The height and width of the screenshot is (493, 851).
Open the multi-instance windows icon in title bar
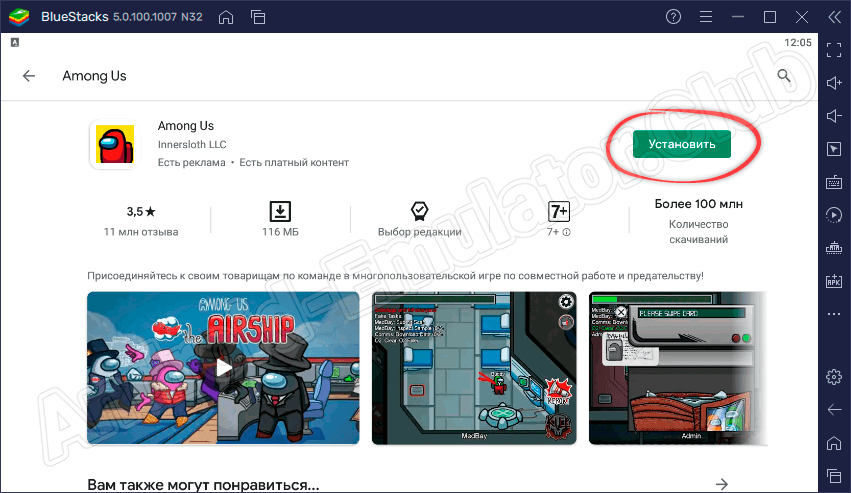click(258, 17)
